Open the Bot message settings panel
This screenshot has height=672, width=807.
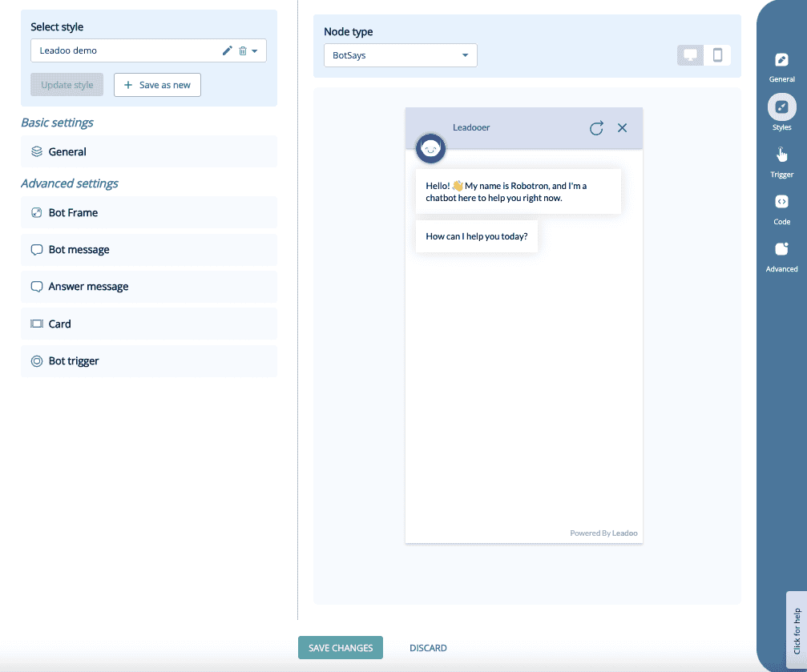click(148, 249)
